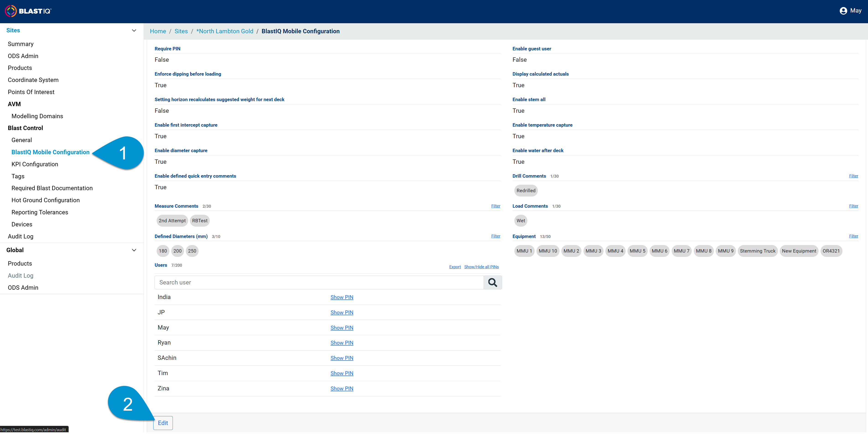Open Hot Ground Configuration
This screenshot has height=435, width=868.
coord(46,200)
